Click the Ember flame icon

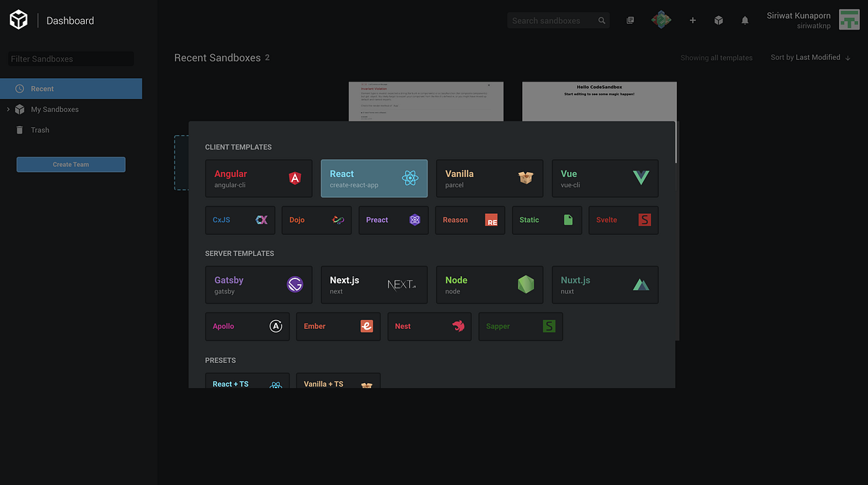(x=367, y=326)
